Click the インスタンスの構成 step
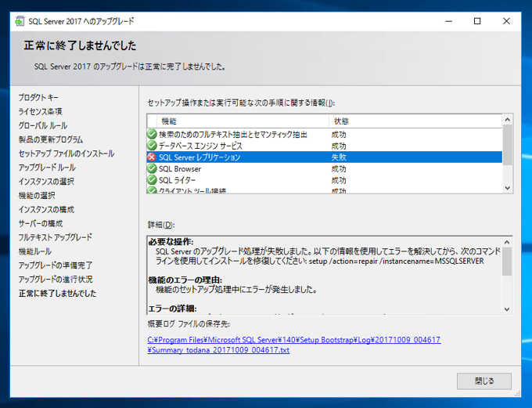 click(x=46, y=209)
